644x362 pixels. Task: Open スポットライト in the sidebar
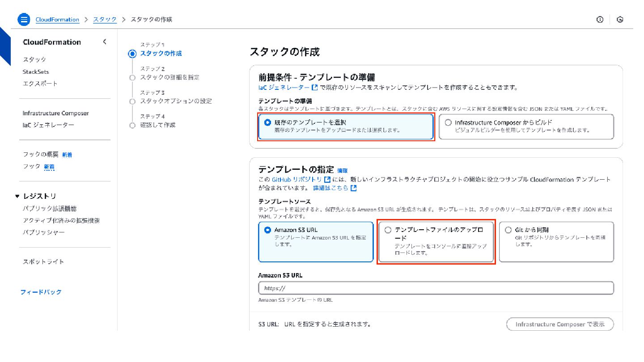point(43,262)
